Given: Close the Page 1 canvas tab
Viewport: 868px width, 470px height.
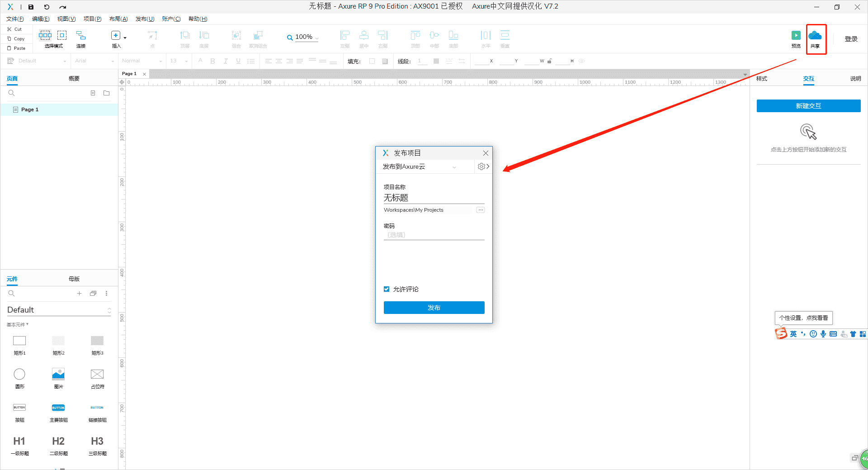Looking at the screenshot, I should [x=144, y=74].
